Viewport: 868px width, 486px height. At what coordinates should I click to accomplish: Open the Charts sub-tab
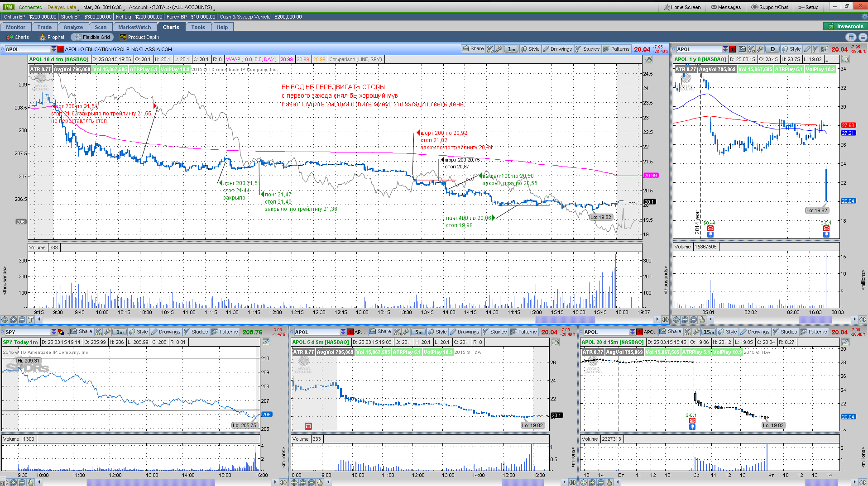pos(18,37)
